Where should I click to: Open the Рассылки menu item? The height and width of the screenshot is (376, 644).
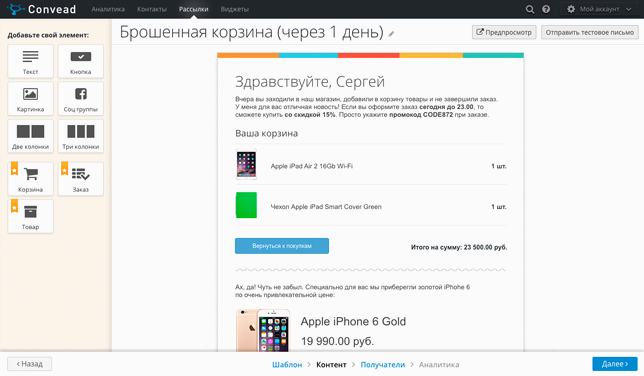coord(193,9)
